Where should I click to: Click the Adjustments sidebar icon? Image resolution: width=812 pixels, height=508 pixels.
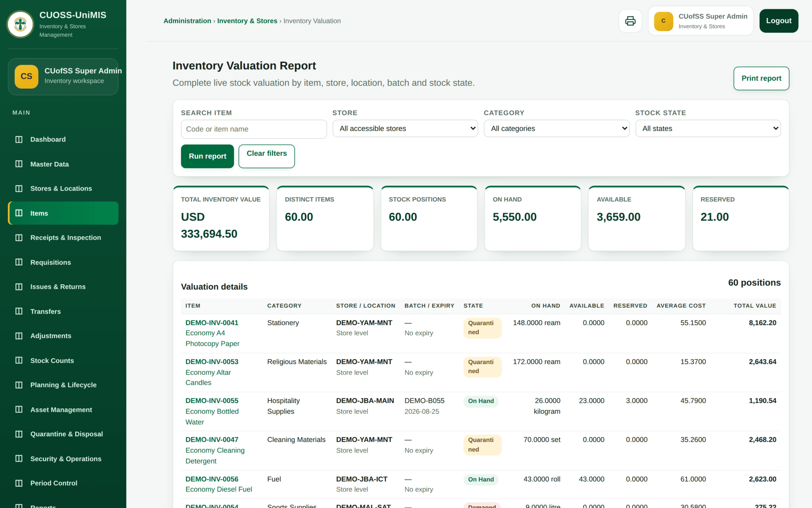pos(19,336)
